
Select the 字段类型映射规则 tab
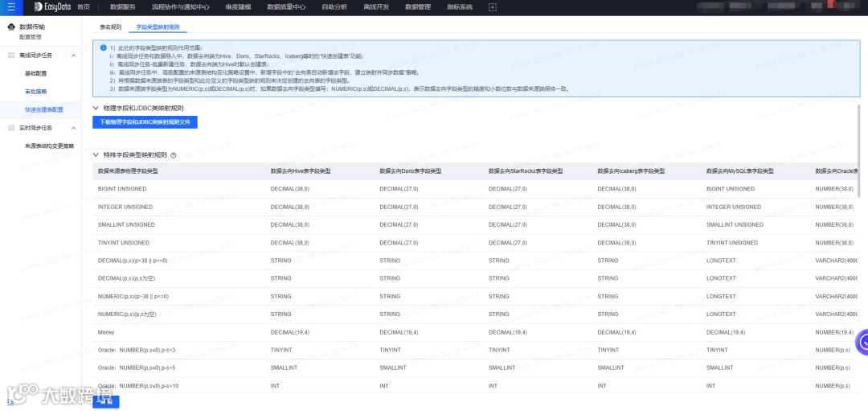tap(158, 27)
